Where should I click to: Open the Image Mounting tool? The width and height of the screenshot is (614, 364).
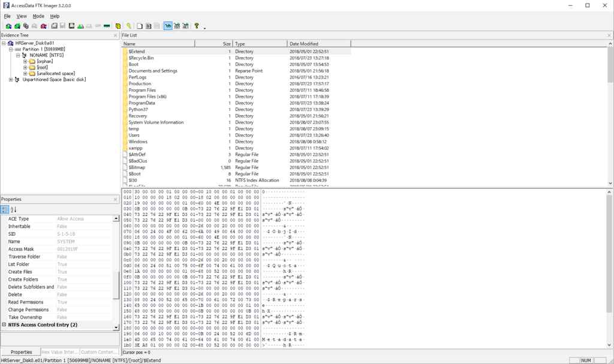[26, 26]
